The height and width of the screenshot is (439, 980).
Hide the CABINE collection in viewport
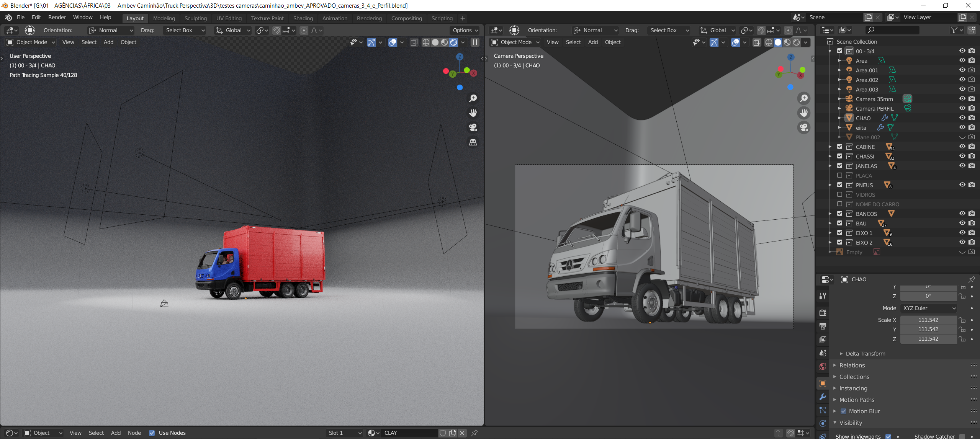click(x=962, y=147)
